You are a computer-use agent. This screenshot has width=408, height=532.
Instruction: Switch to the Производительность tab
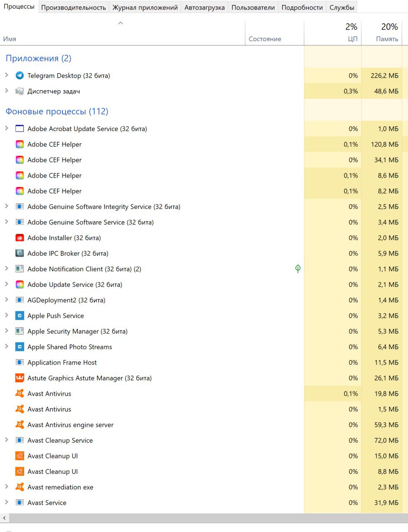74,7
